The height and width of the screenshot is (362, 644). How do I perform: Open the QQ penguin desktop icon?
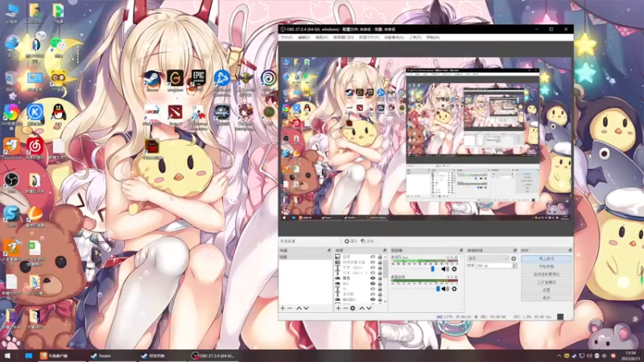[59, 115]
